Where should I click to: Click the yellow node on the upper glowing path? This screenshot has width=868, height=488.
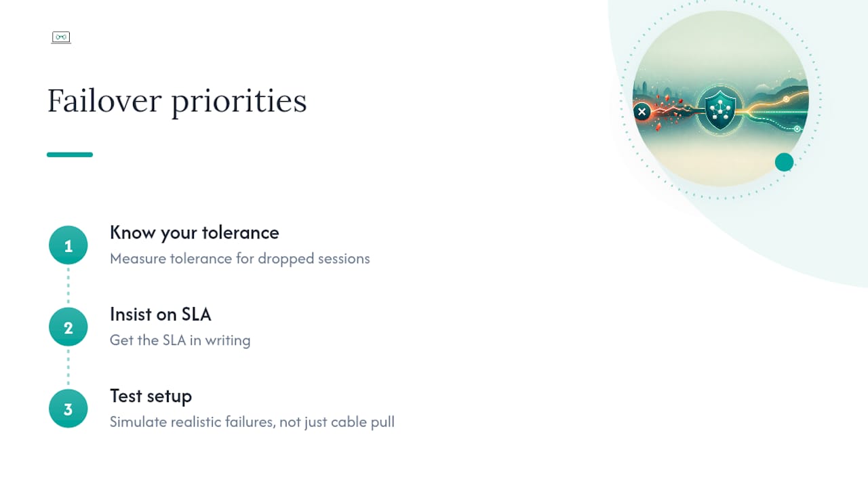[786, 99]
